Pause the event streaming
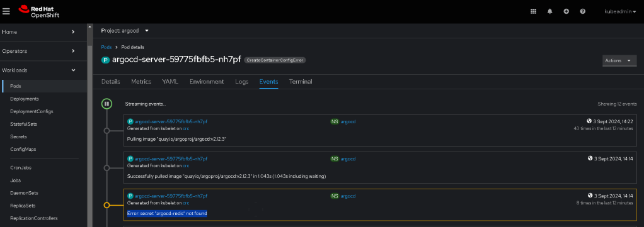Screen dimensions: 644x227 106,104
